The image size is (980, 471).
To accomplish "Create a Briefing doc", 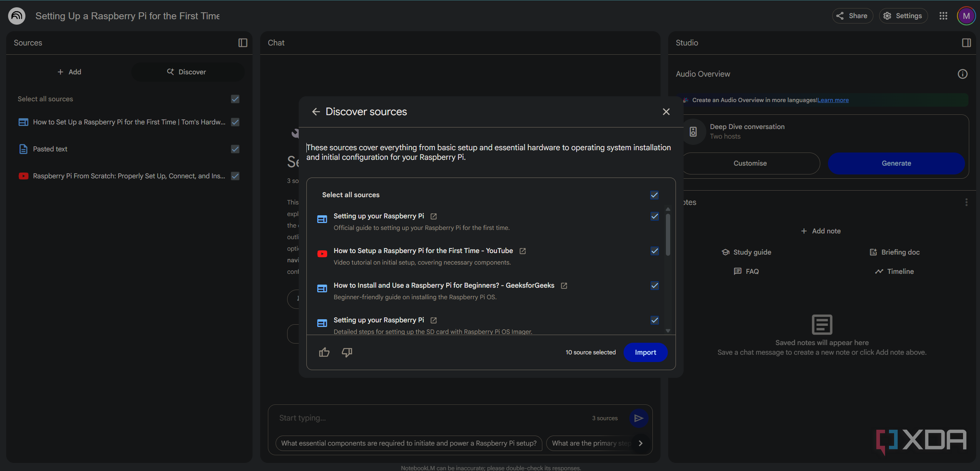I will coord(895,252).
